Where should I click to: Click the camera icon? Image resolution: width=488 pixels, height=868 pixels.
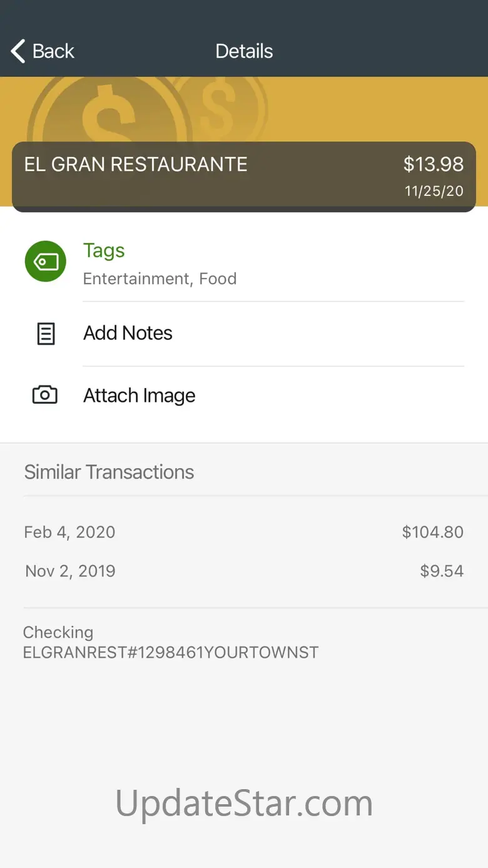(45, 395)
